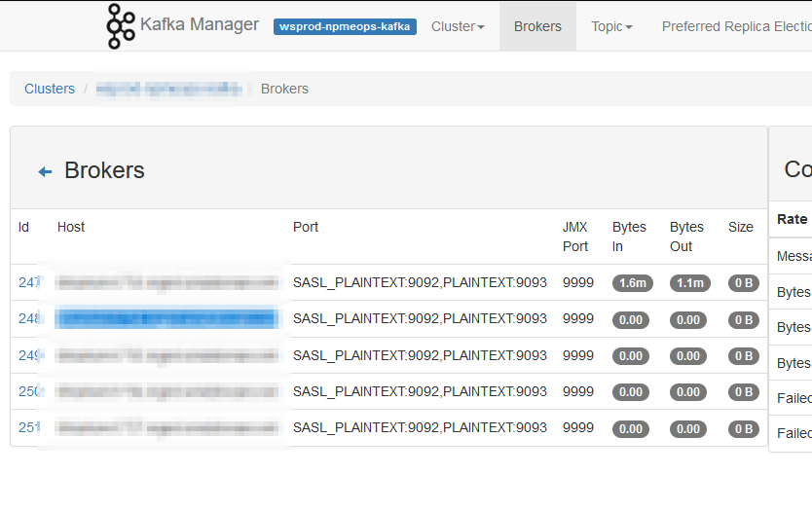
Task: Go to Clusters breadcrumb link
Action: pyautogui.click(x=50, y=89)
